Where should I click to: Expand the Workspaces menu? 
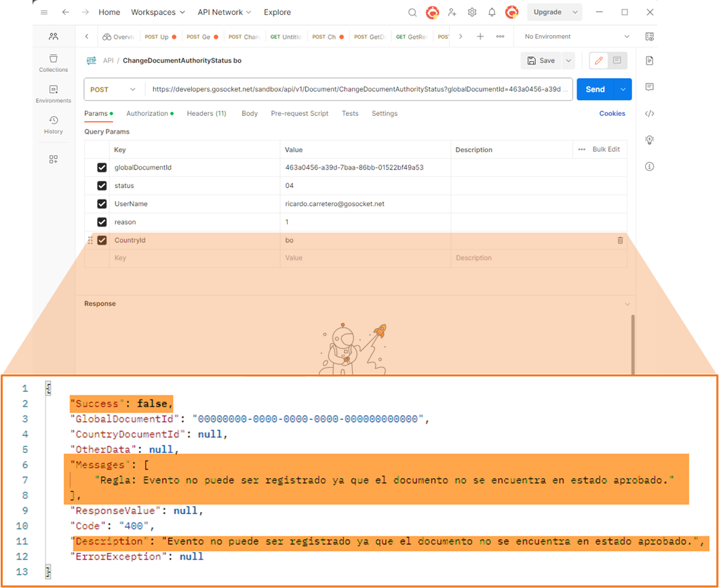click(158, 12)
